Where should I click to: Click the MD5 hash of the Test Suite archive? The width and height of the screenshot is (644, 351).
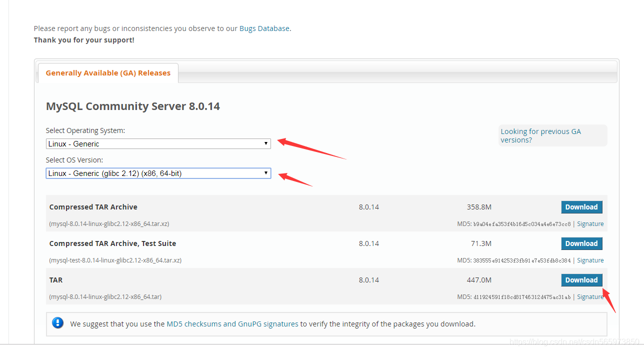[522, 260]
